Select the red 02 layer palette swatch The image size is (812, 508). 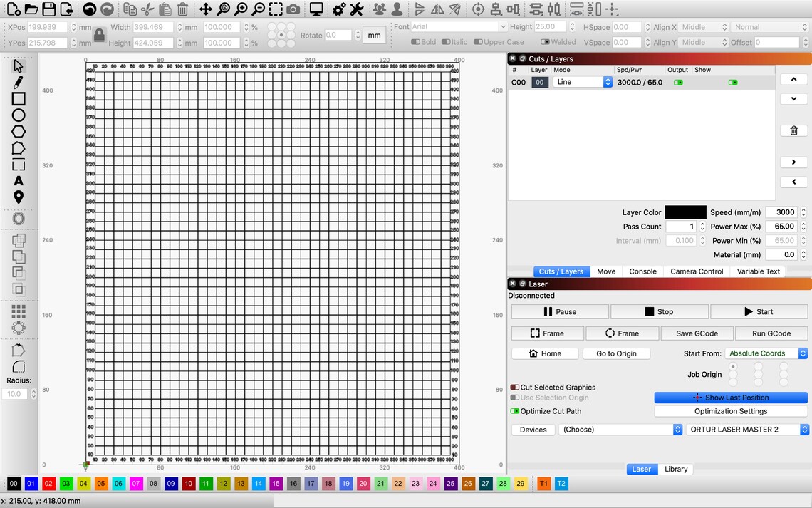pos(48,484)
